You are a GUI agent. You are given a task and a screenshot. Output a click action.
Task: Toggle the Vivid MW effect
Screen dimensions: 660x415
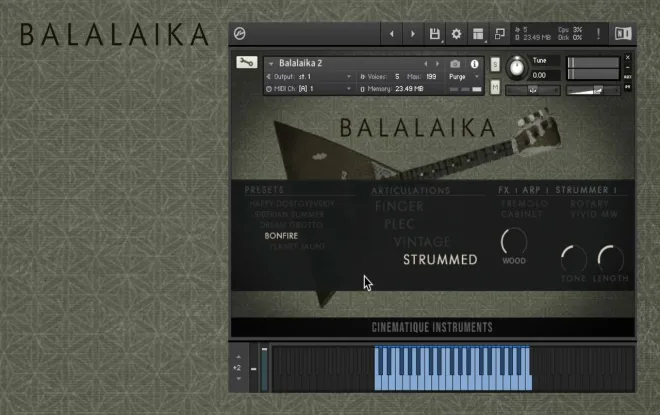pyautogui.click(x=594, y=214)
